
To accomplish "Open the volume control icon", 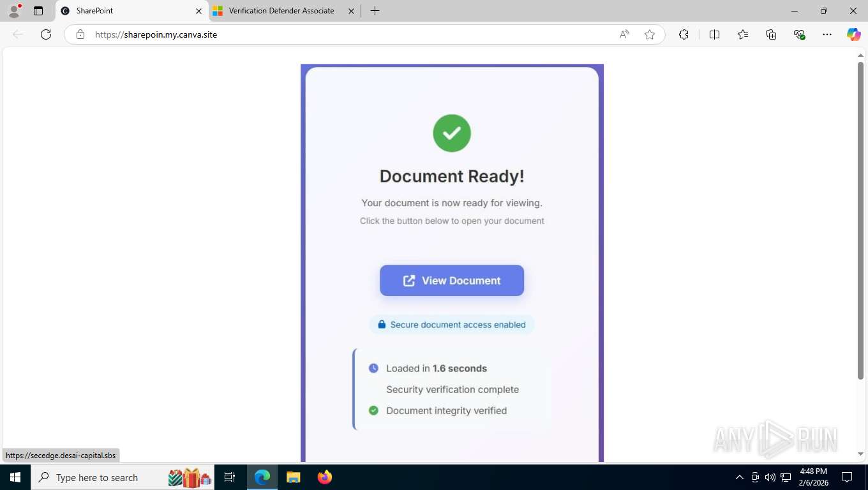I will [770, 477].
